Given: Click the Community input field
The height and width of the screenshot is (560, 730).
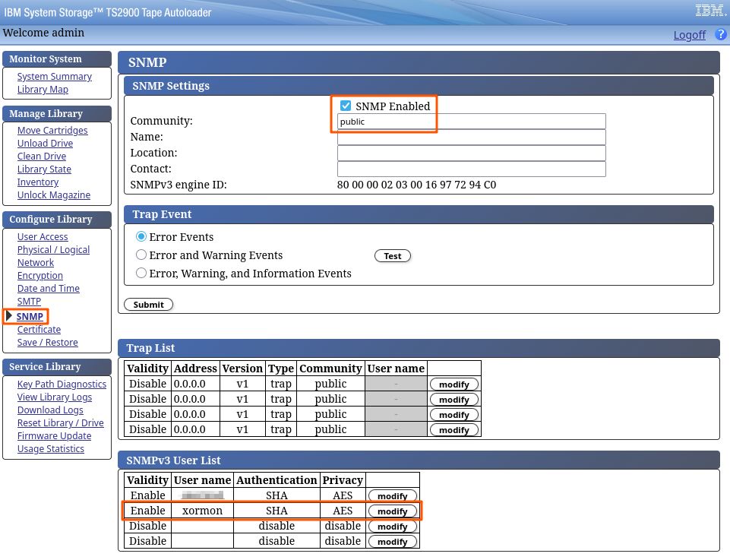Looking at the screenshot, I should [x=471, y=122].
